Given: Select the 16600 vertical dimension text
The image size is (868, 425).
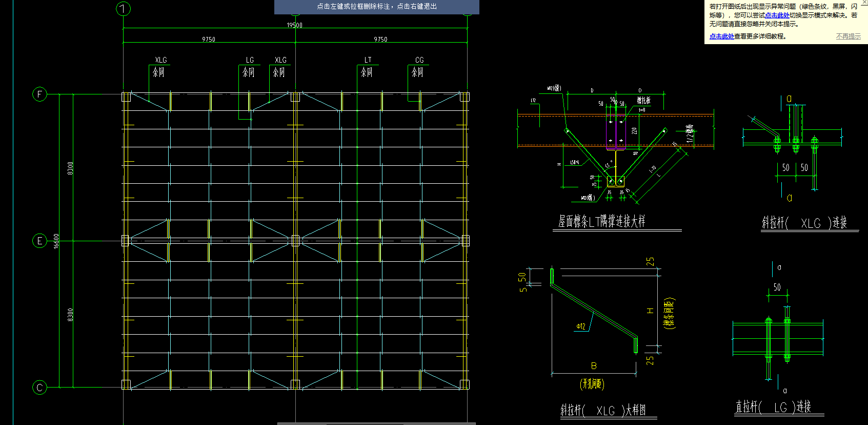Looking at the screenshot, I should pos(56,241).
